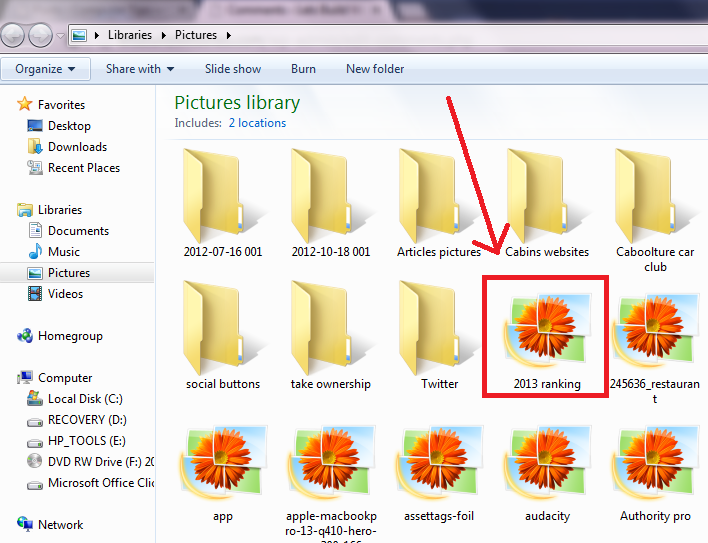708x543 pixels.
Task: Expand the arrow after Pictures in address bar
Action: (x=229, y=36)
